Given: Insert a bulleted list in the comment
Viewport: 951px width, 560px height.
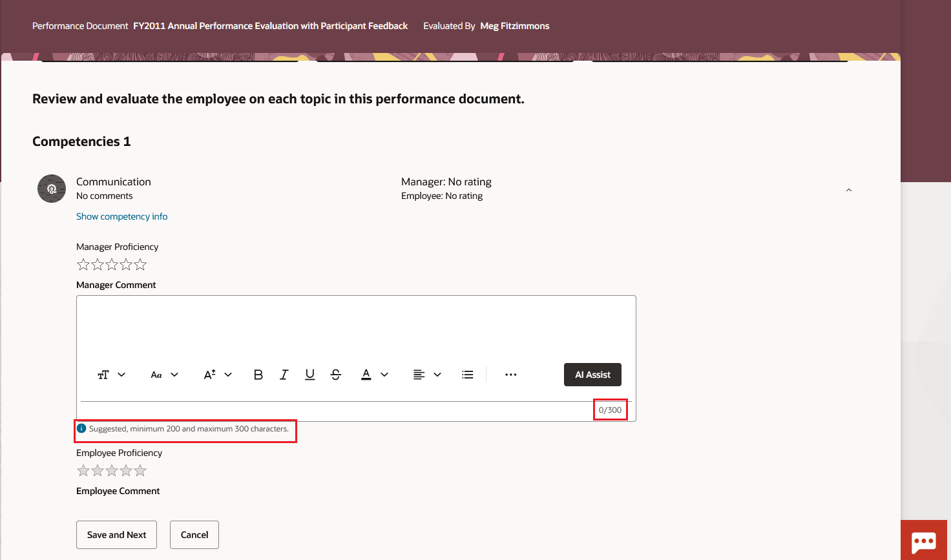Looking at the screenshot, I should [467, 374].
